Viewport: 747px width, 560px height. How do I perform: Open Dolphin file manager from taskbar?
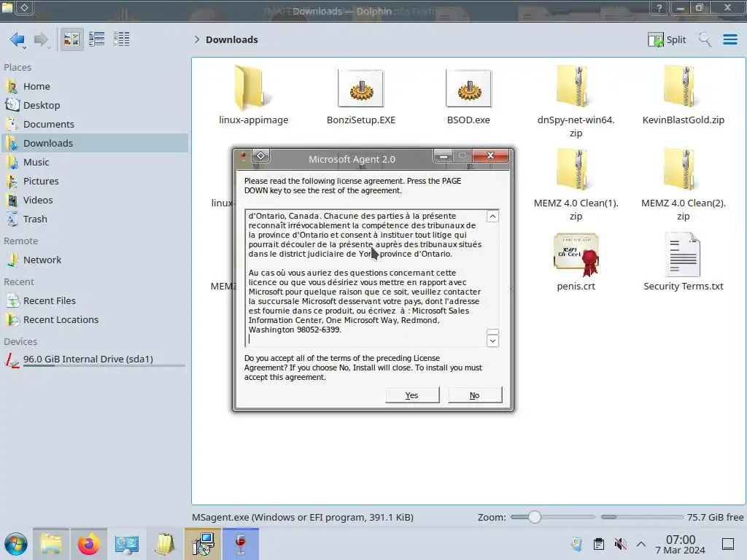click(51, 544)
